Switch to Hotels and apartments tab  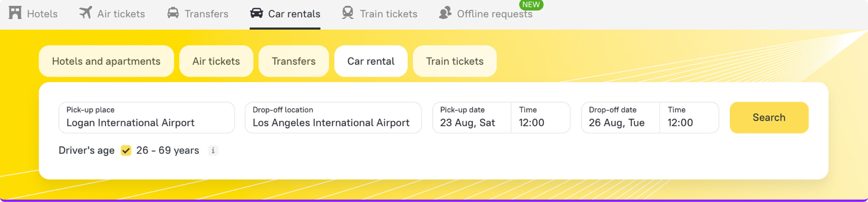(106, 61)
